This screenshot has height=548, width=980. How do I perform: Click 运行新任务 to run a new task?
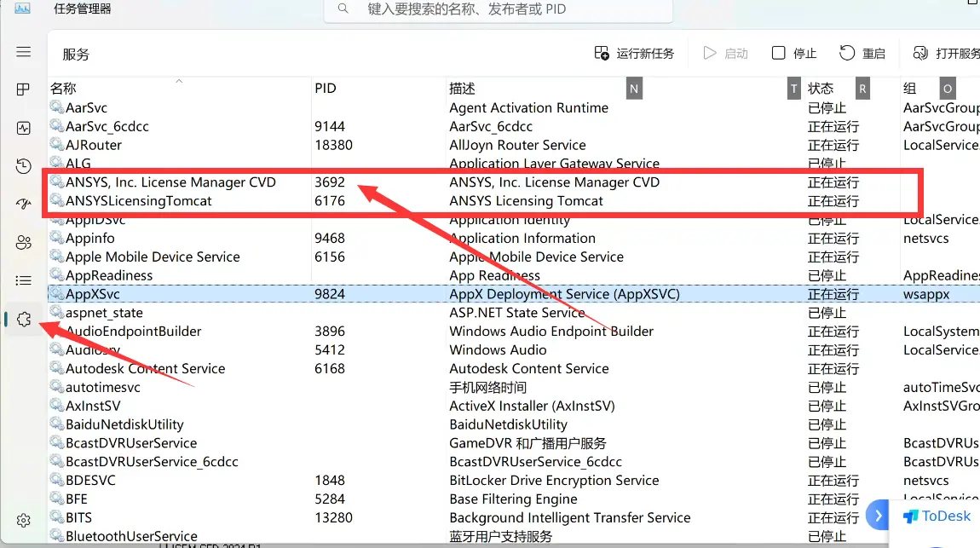coord(634,54)
